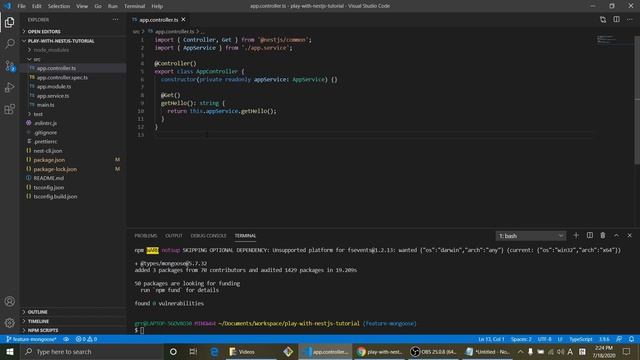Open Explorer more actions ellipsis
Viewport: 640px width, 360px height.
(x=116, y=20)
